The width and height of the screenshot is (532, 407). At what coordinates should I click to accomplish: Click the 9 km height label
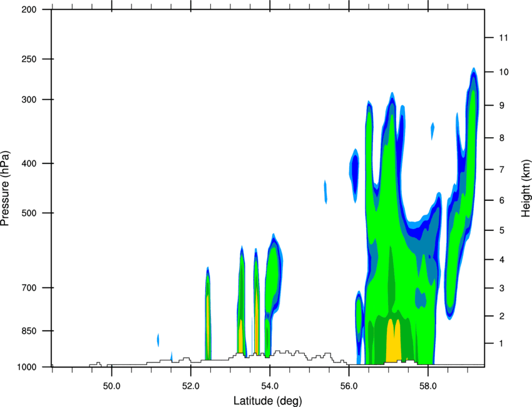[501, 106]
